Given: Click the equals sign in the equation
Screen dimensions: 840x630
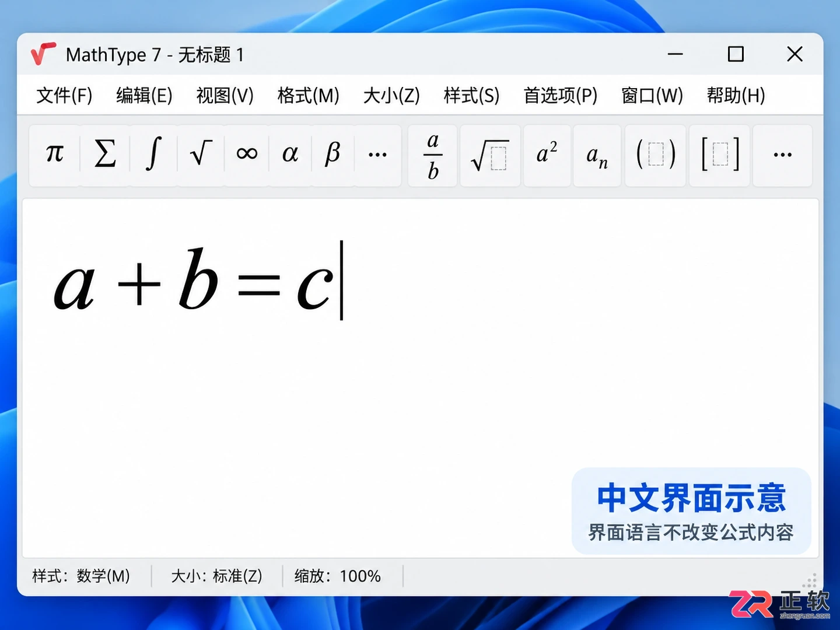Looking at the screenshot, I should 258,285.
